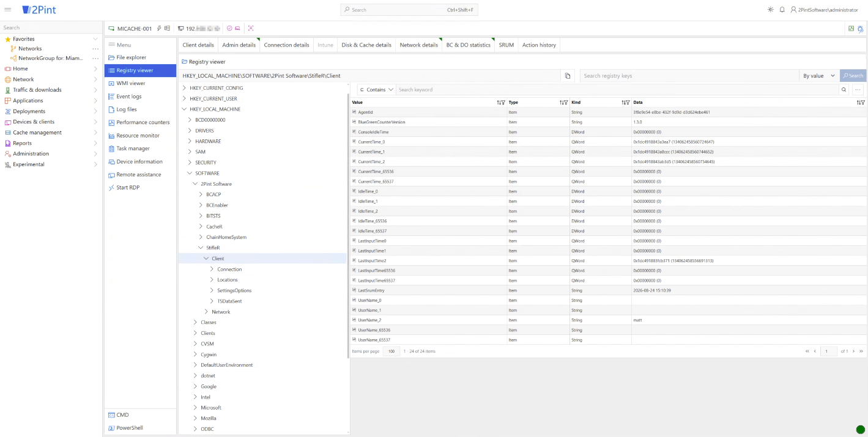868x437 pixels.
Task: Toggle the light/dark theme sun icon
Action: (x=770, y=10)
